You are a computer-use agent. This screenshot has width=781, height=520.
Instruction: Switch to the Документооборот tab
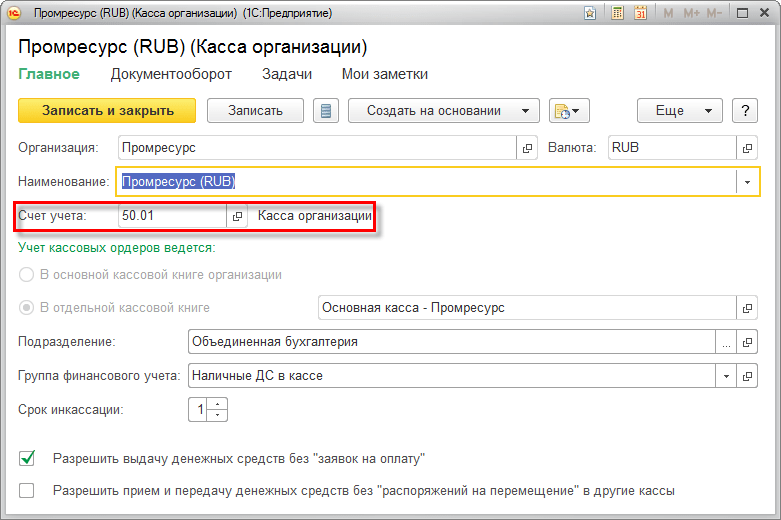171,74
